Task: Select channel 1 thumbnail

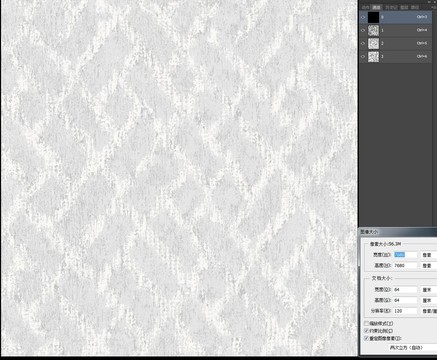Action: [373, 30]
